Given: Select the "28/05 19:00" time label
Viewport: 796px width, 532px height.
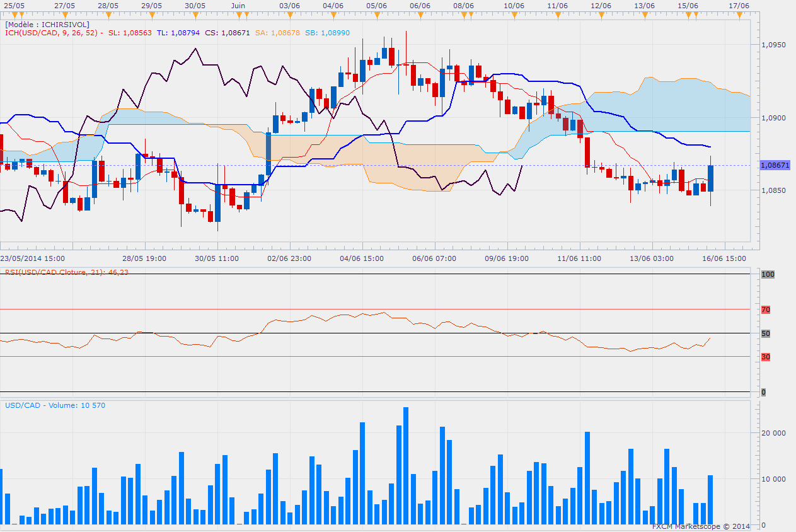Looking at the screenshot, I should click(x=144, y=258).
